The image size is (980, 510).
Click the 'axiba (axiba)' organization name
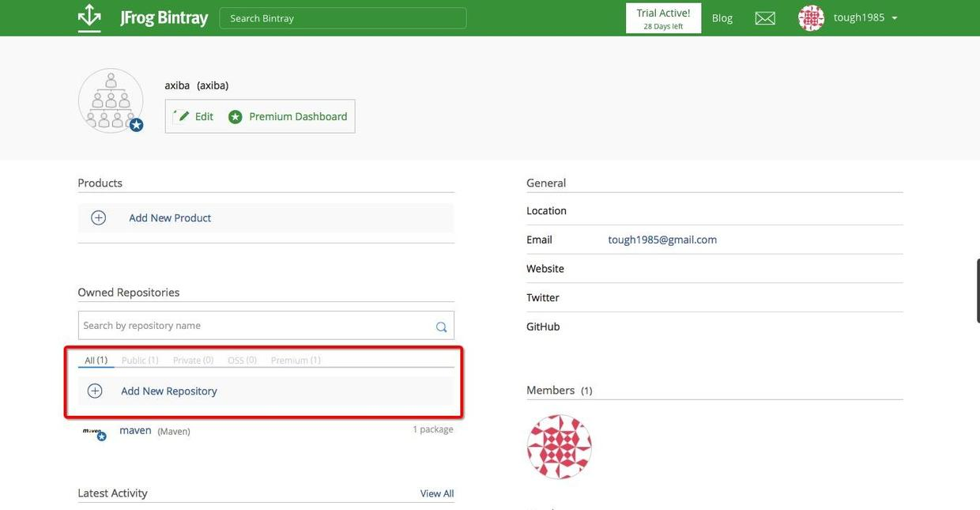pos(197,85)
